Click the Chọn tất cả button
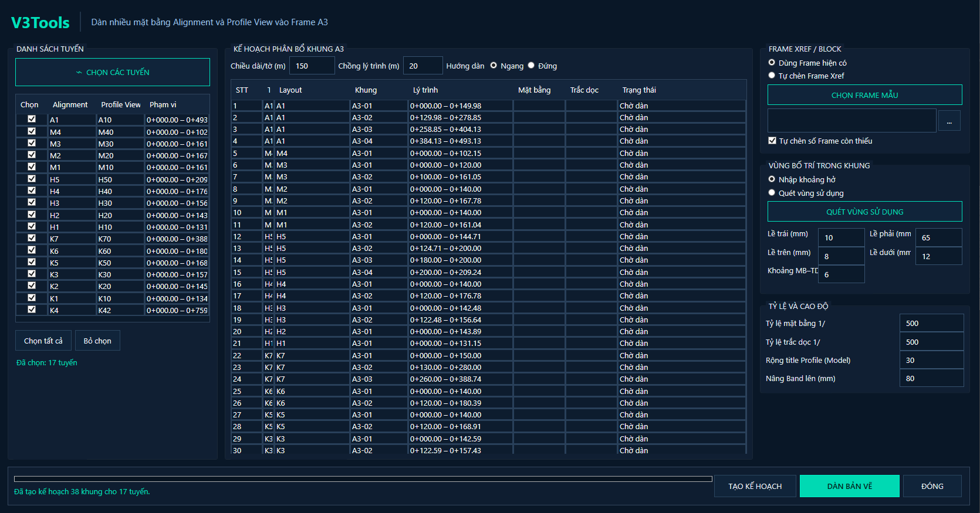The height and width of the screenshot is (513, 980). pos(43,341)
